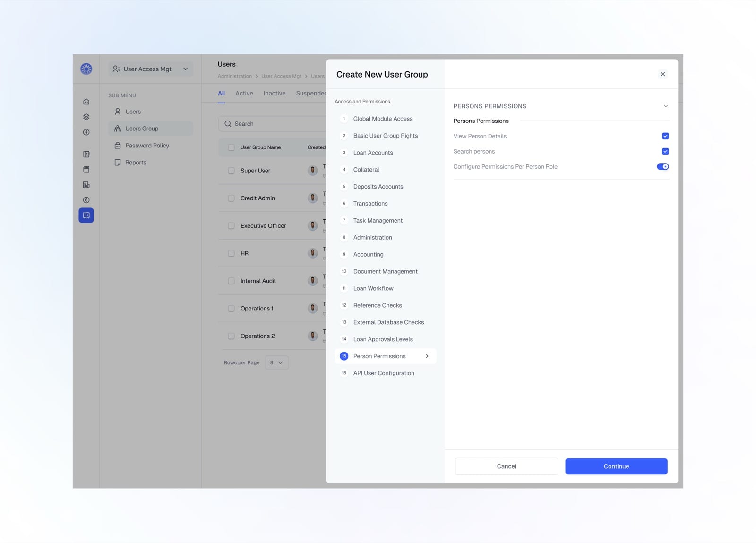This screenshot has width=756, height=543.
Task: Collapse the Persons Permissions section chevron
Action: pos(665,106)
